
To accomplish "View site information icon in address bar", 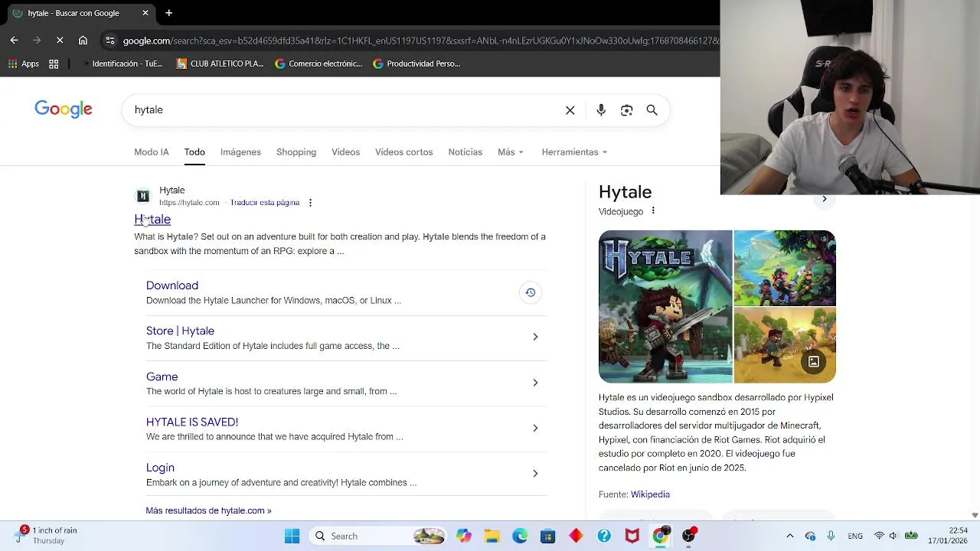I will coord(110,41).
